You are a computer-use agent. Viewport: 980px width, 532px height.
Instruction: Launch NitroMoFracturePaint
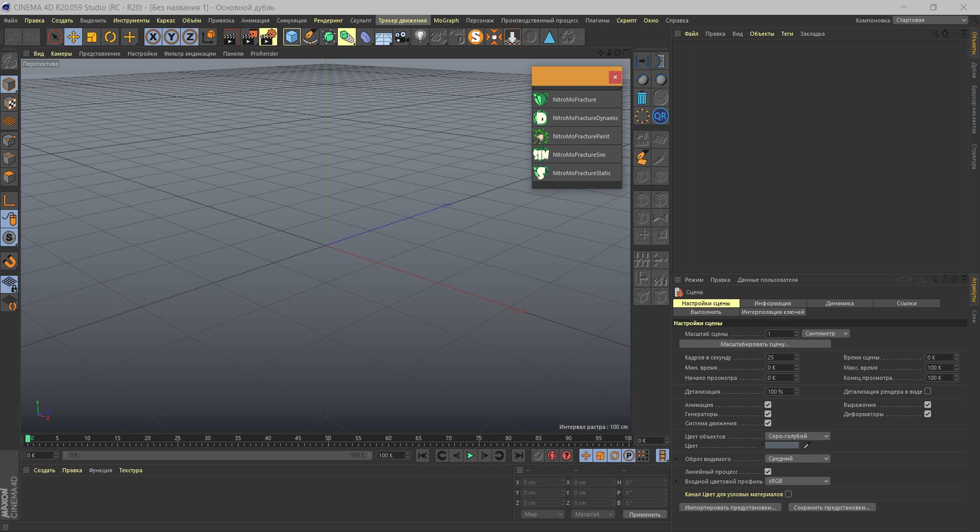click(x=577, y=136)
